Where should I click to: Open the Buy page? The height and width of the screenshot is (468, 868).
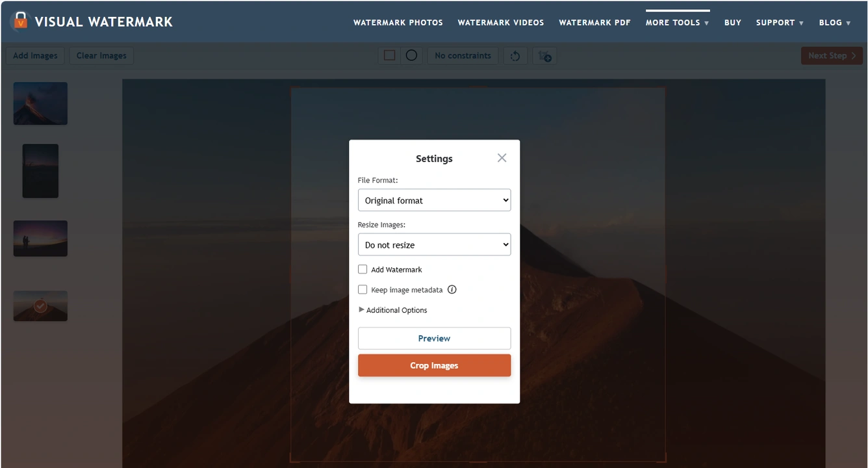pos(733,23)
